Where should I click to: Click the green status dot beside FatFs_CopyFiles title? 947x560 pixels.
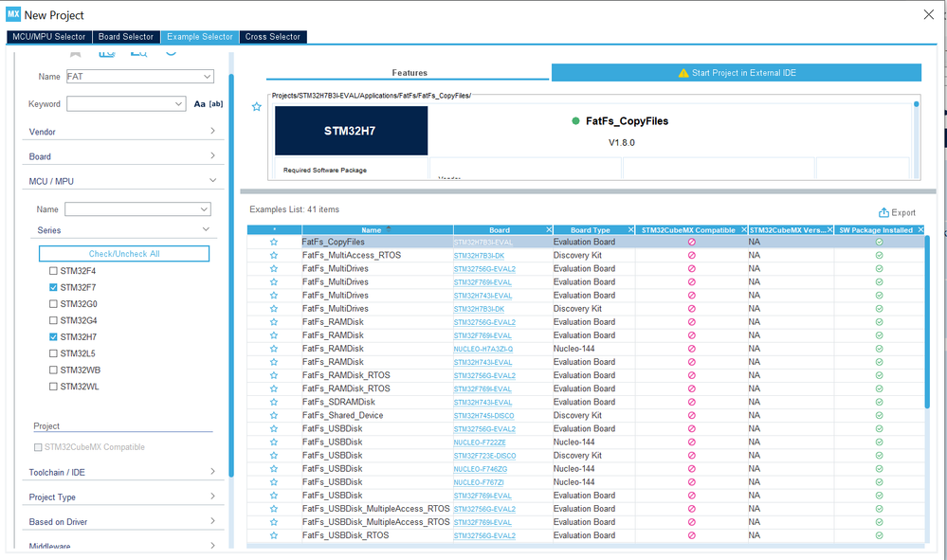(575, 120)
